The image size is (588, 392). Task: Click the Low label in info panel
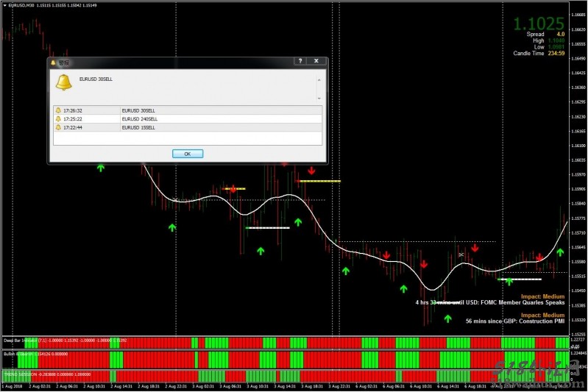(x=539, y=47)
